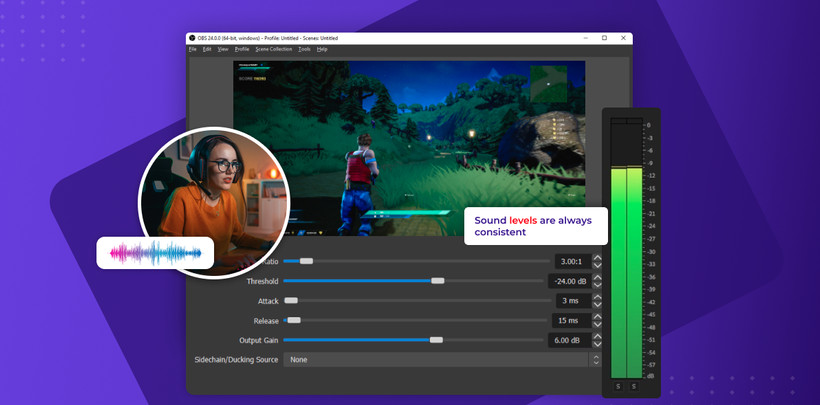Image resolution: width=820 pixels, height=405 pixels.
Task: Click the Release slider handle
Action: point(294,320)
